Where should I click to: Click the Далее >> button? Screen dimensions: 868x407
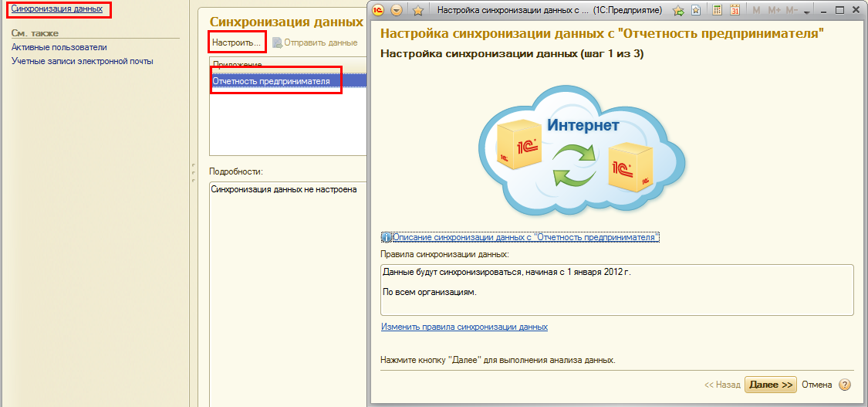[x=771, y=385]
